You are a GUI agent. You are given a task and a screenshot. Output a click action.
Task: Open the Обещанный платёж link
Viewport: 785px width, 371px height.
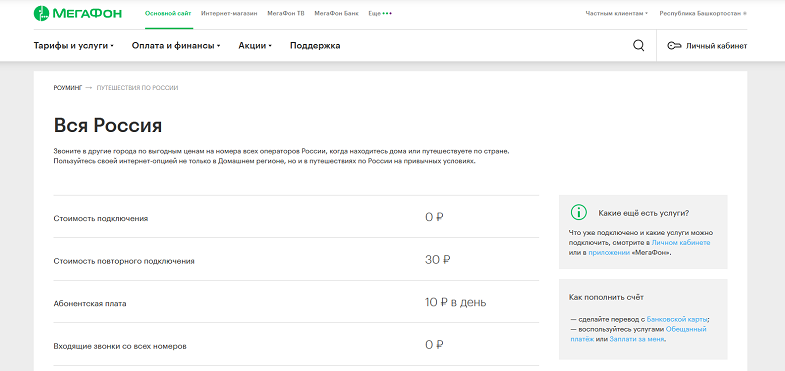(x=638, y=334)
